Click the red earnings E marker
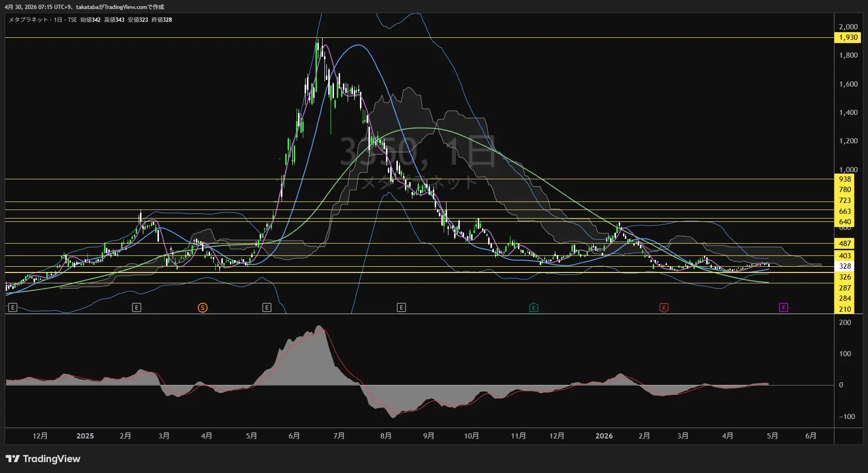The height and width of the screenshot is (473, 868). click(x=664, y=308)
